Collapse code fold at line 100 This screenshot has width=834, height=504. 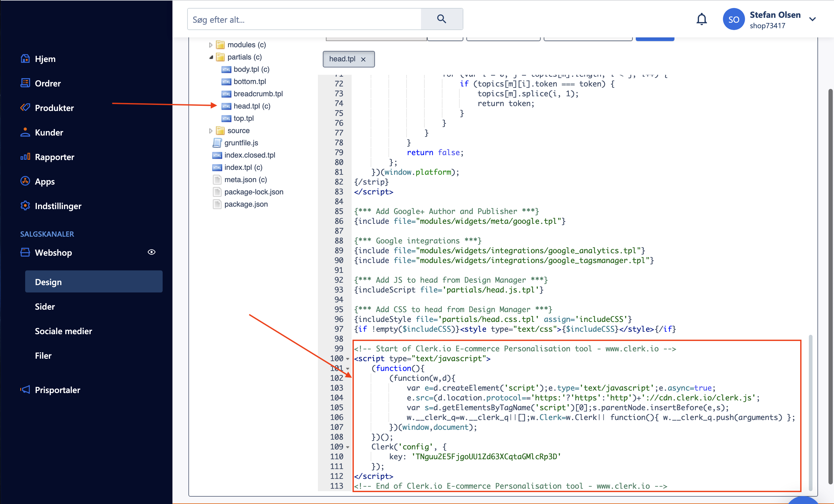pos(348,359)
